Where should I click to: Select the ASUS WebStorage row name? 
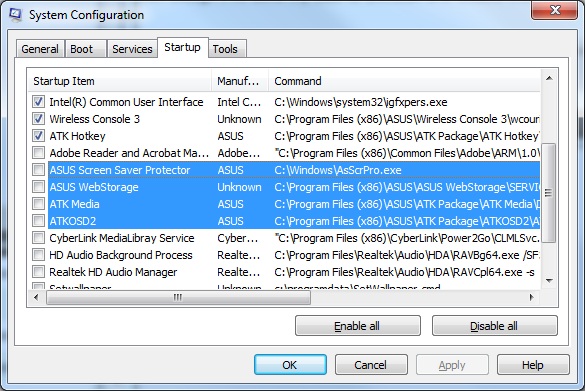pos(94,187)
